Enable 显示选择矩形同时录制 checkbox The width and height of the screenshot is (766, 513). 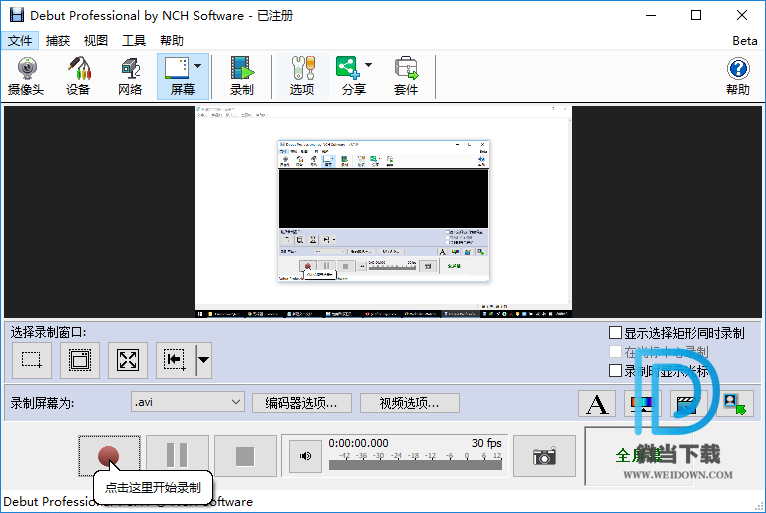coord(616,333)
